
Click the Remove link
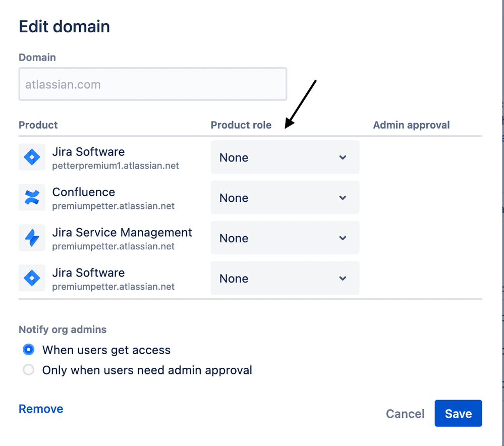click(x=41, y=409)
